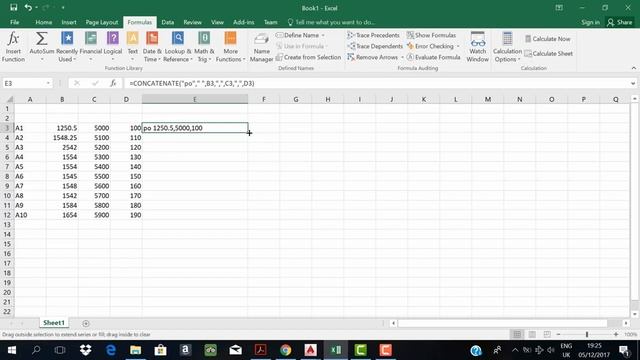Screen dimensions: 640x360
Task: Open File Explorer from the taskbar
Action: pos(136,350)
